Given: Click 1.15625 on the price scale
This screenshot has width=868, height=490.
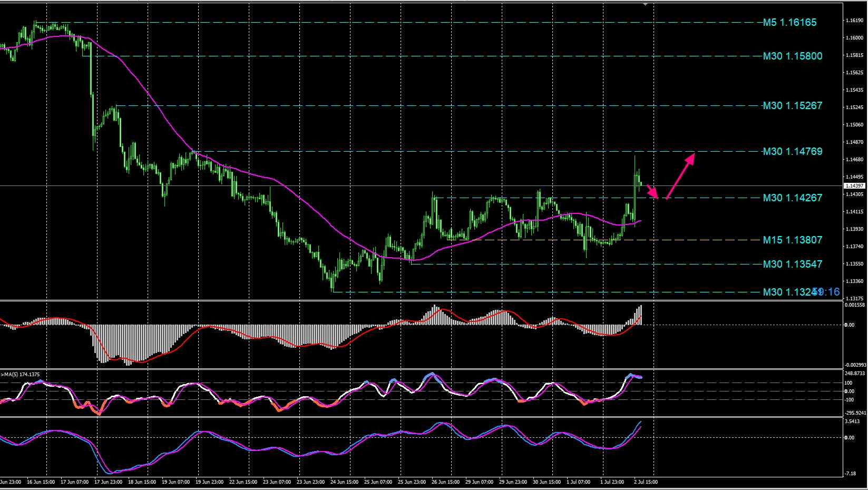Looking at the screenshot, I should point(854,73).
